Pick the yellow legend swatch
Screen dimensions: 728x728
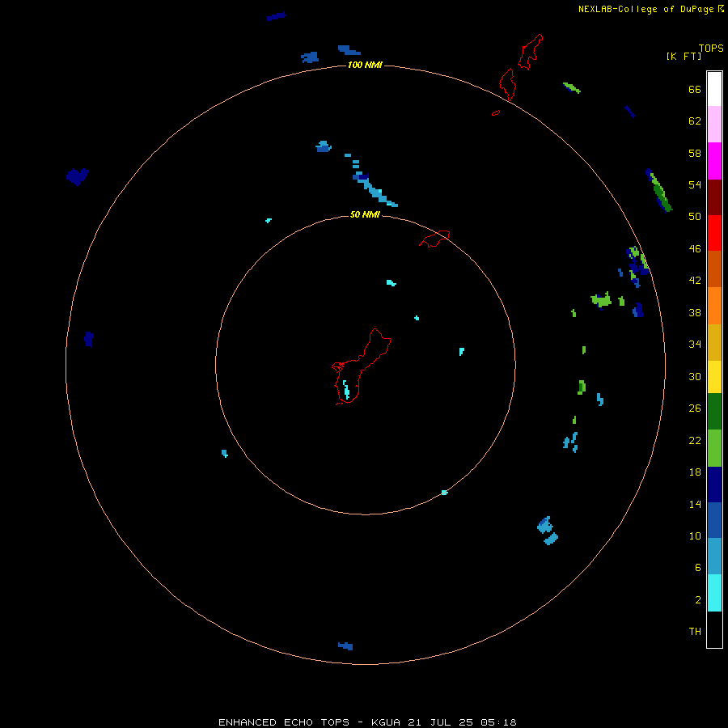(714, 376)
